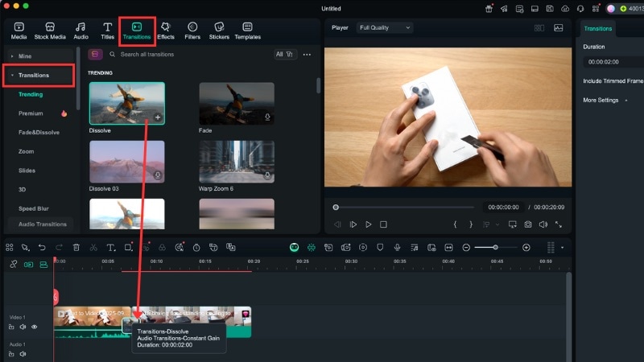Open the Audio Transitions category
Viewport: 644px width, 362px height.
43,224
